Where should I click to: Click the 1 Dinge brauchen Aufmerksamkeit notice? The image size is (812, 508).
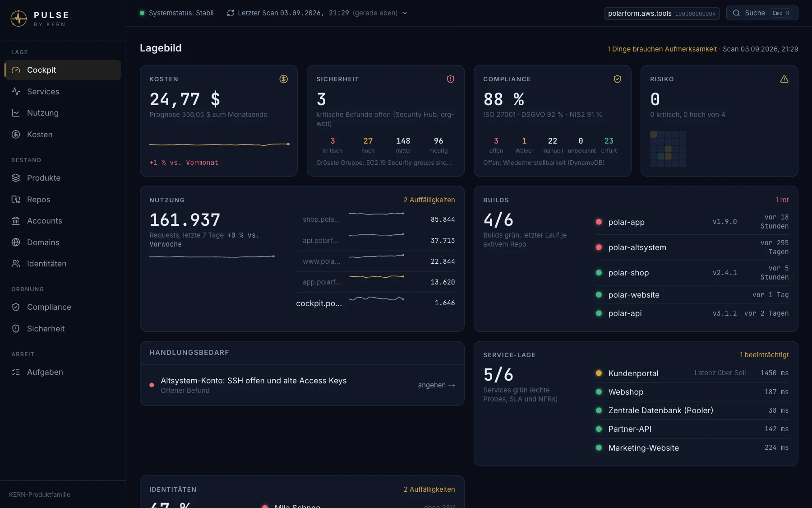(662, 49)
